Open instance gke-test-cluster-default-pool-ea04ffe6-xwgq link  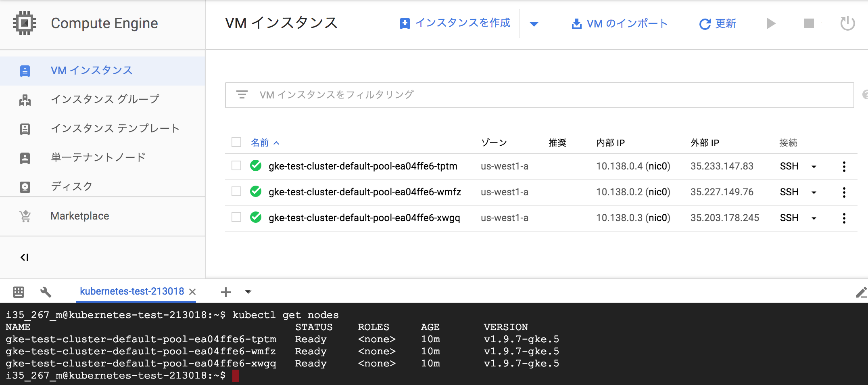(x=364, y=218)
